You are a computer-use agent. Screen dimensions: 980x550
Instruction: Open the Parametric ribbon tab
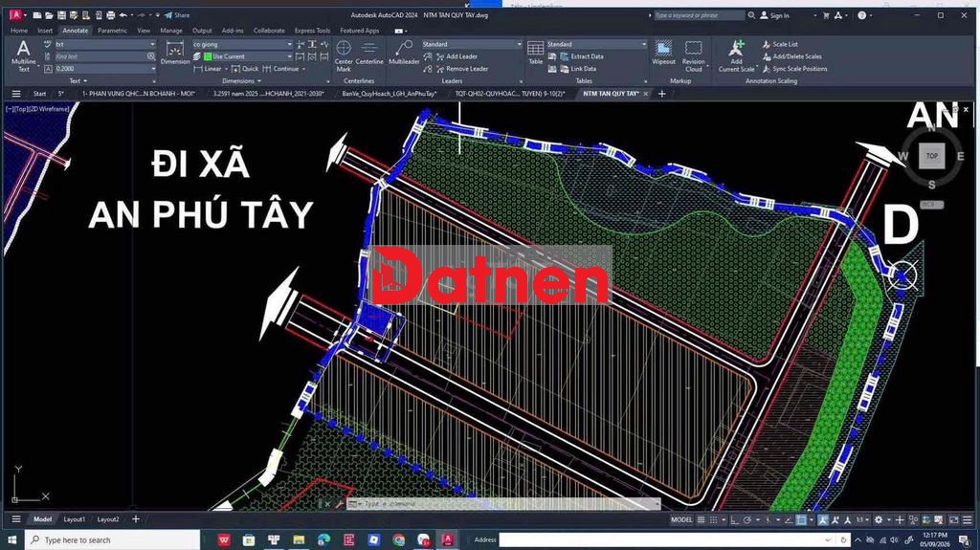pos(112,30)
